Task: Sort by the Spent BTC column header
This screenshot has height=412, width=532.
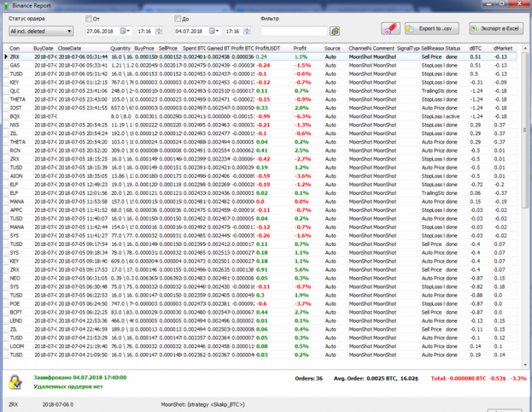Action: [x=194, y=48]
